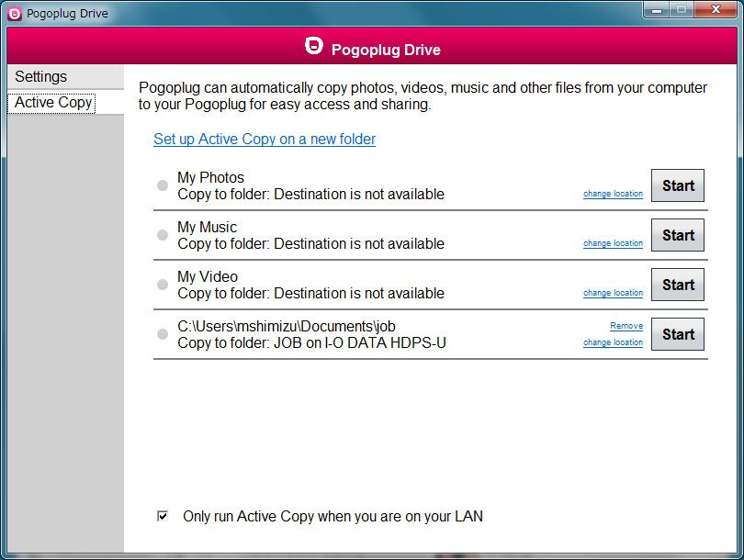This screenshot has height=560, width=744.
Task: Toggle Only run Active Copy on LAN checkbox
Action: point(163,516)
